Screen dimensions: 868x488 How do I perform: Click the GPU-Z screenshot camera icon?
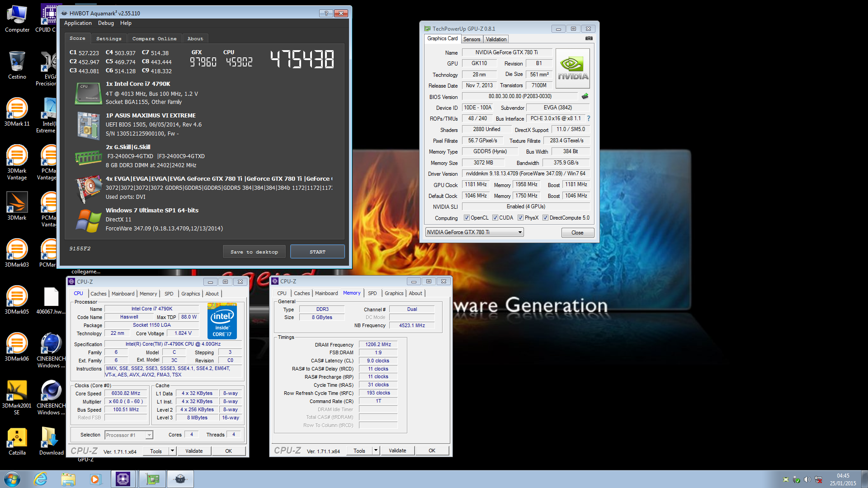click(589, 38)
